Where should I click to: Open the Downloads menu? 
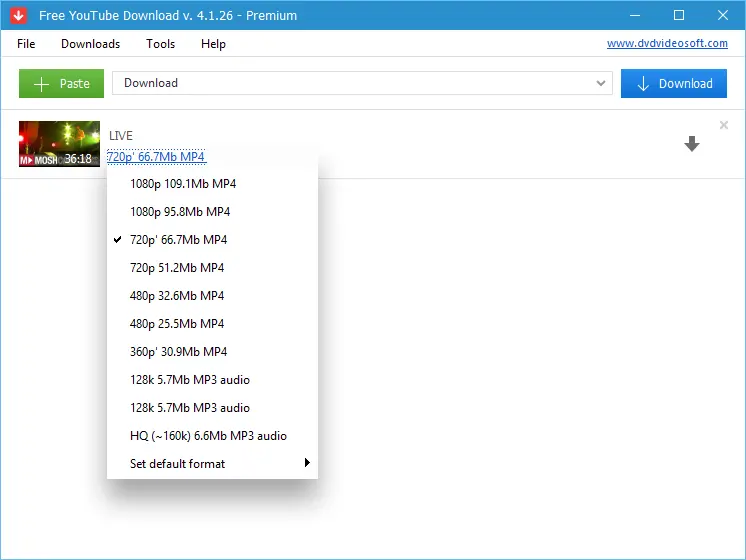pos(90,44)
